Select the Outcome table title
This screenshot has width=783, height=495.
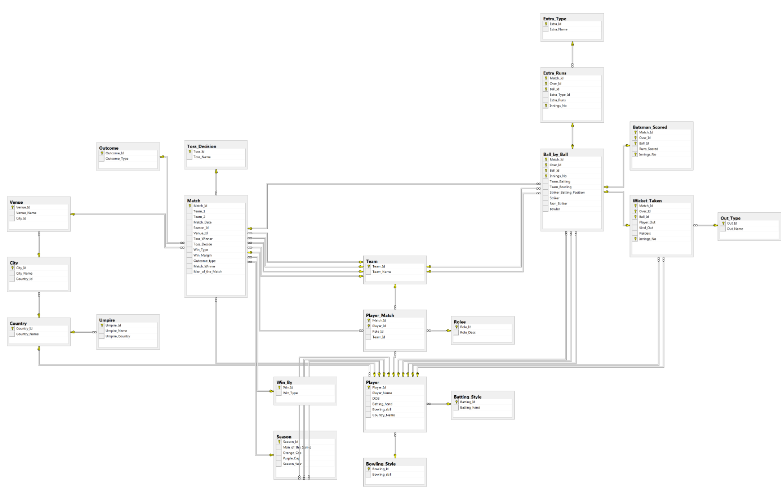click(x=109, y=148)
